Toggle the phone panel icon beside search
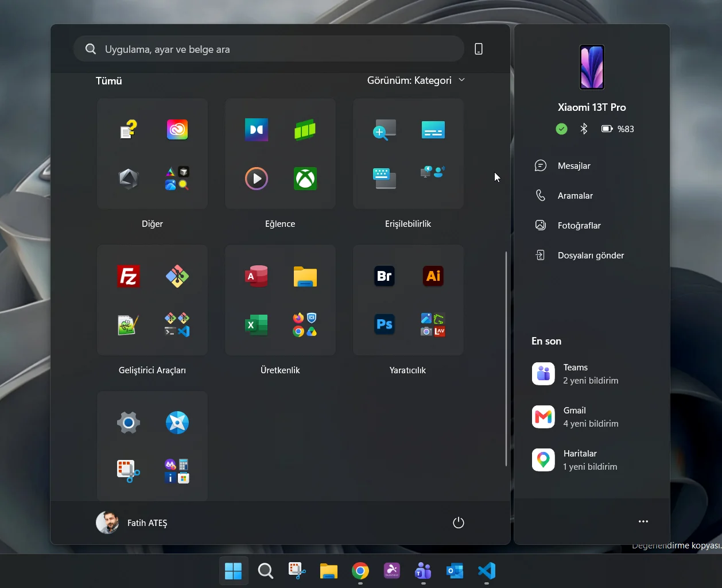Screen dimensions: 722x588 click(x=479, y=49)
